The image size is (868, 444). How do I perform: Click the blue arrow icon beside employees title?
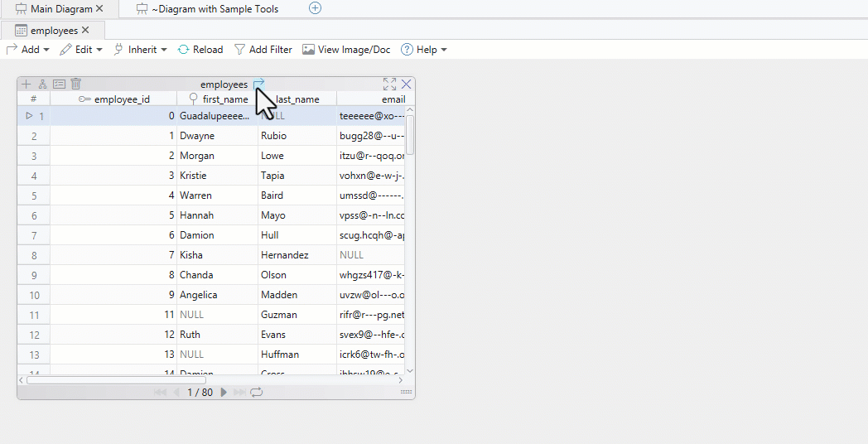coord(258,84)
